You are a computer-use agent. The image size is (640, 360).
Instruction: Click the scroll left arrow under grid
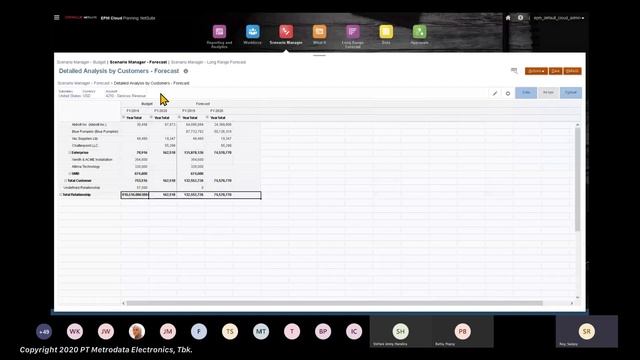point(123,303)
